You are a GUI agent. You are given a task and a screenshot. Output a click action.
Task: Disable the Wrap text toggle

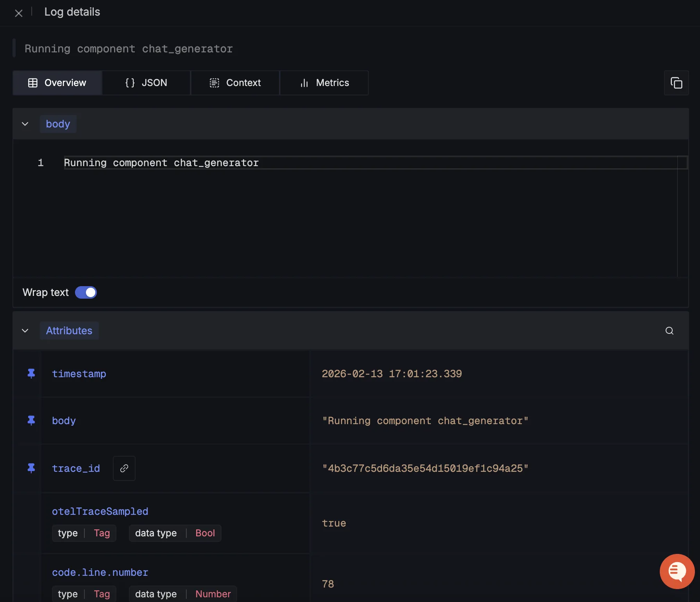86,292
